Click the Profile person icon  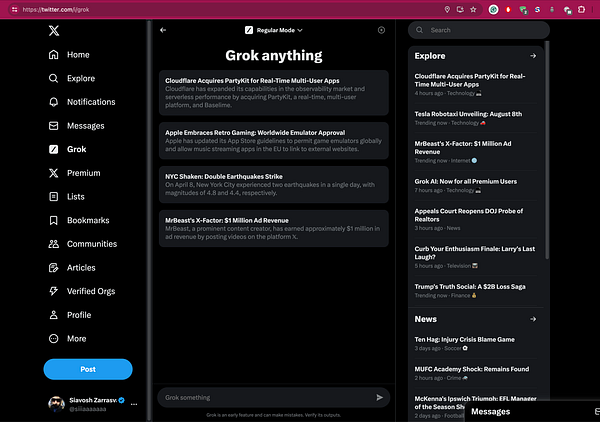point(54,315)
